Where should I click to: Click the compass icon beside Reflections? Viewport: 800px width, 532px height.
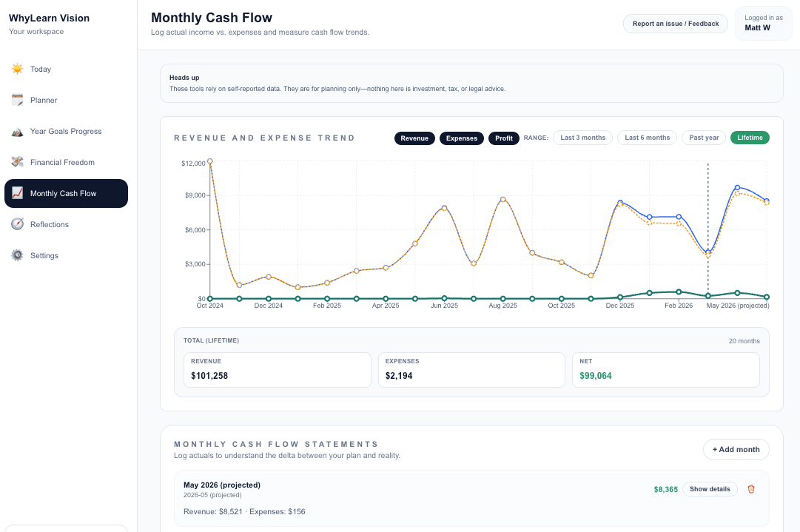[x=17, y=224]
